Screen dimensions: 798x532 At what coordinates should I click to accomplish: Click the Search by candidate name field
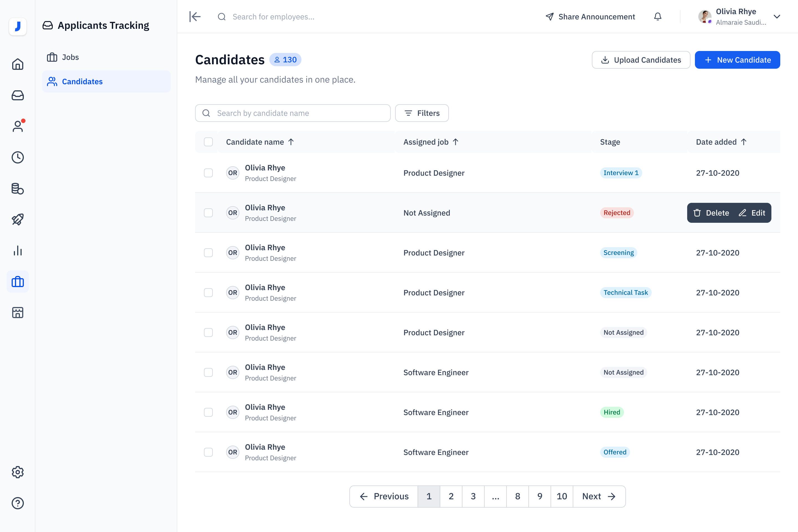[x=293, y=113]
